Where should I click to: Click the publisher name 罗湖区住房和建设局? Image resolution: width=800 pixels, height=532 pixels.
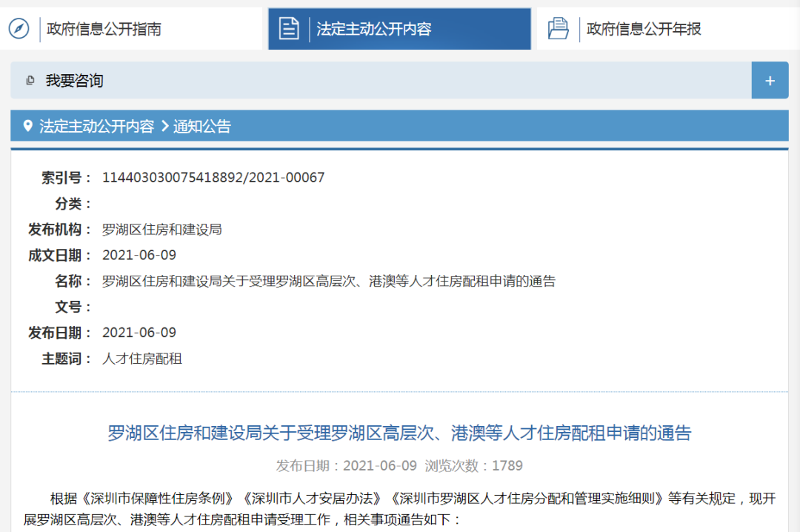(x=161, y=229)
